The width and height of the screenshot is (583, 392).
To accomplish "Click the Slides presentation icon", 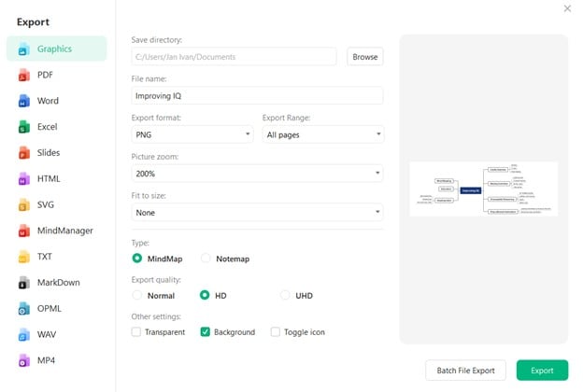I will click(23, 153).
